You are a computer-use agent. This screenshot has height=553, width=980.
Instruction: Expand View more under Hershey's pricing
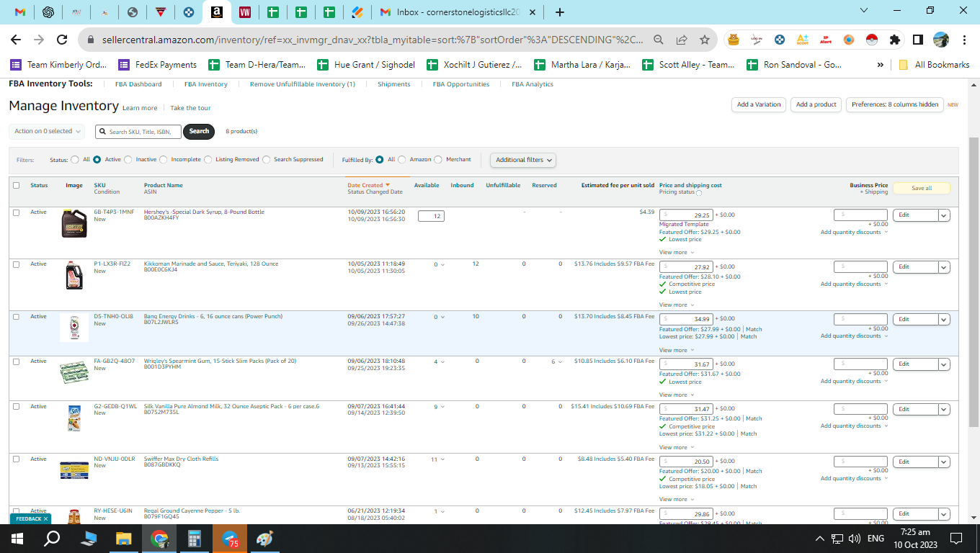pyautogui.click(x=677, y=253)
